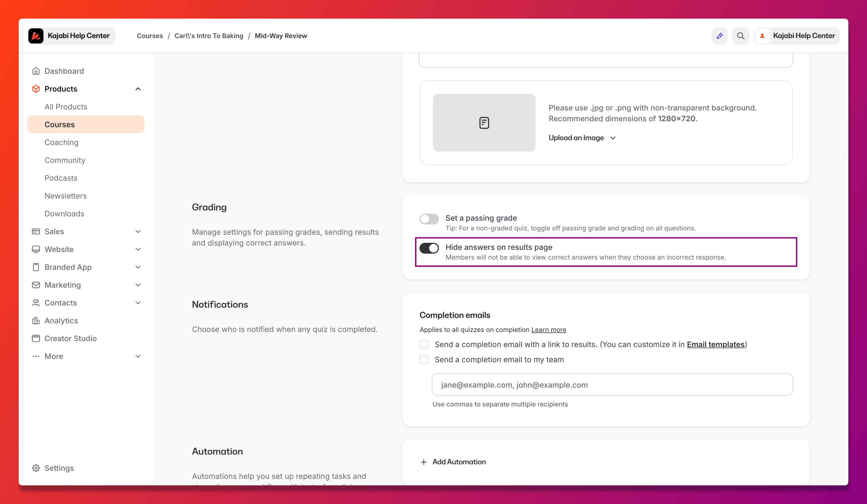
Task: Open the Learn more link
Action: click(x=548, y=330)
